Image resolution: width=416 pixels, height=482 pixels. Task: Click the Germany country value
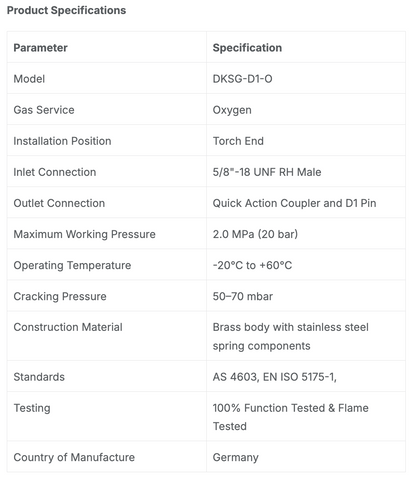235,458
